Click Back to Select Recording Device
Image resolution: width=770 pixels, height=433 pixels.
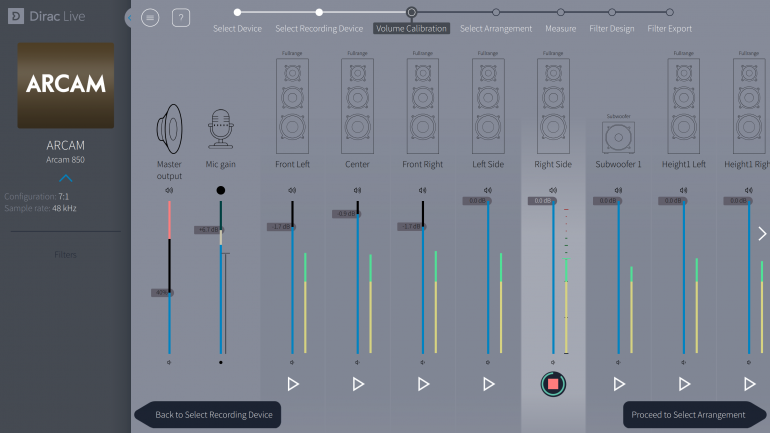(x=210, y=414)
